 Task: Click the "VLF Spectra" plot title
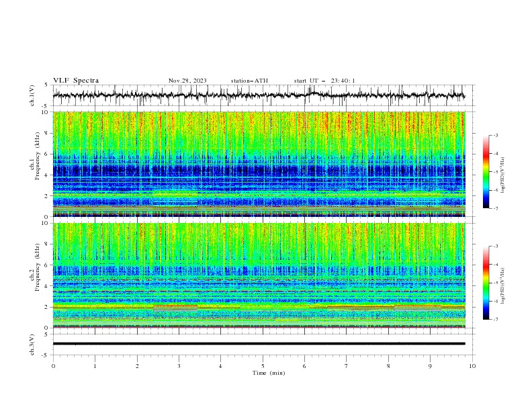pos(76,81)
